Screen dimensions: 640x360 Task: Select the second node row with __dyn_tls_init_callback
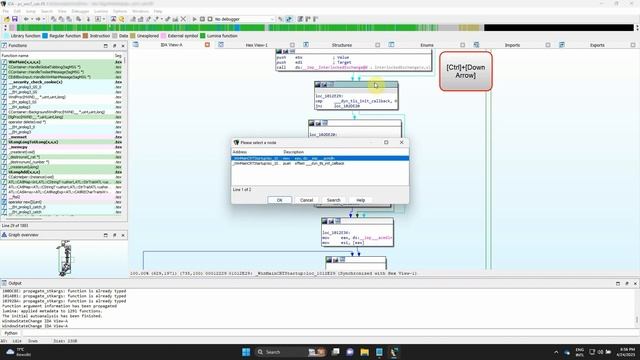[320, 163]
